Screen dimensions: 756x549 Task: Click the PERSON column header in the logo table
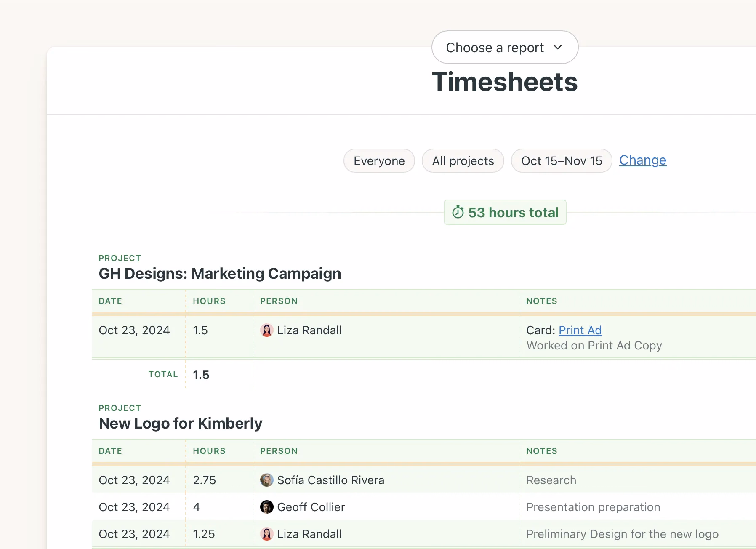279,451
